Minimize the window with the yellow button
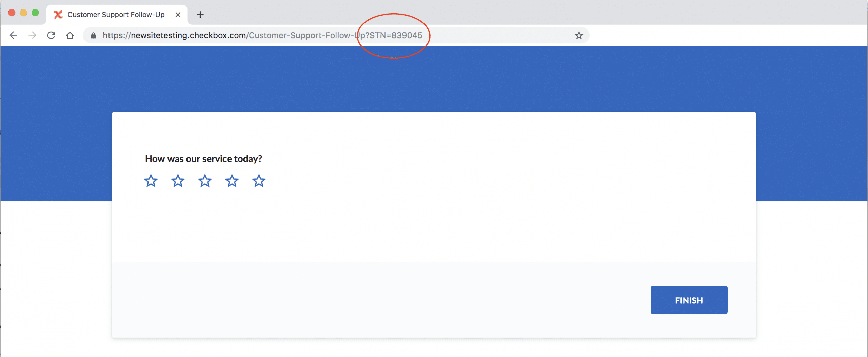The width and height of the screenshot is (868, 357). pyautogui.click(x=23, y=13)
